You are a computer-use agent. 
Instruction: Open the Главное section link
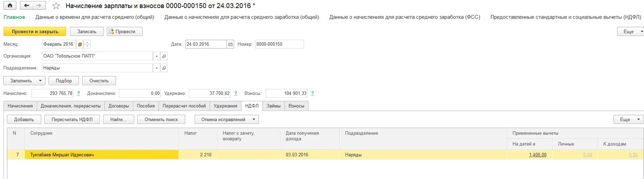point(14,17)
